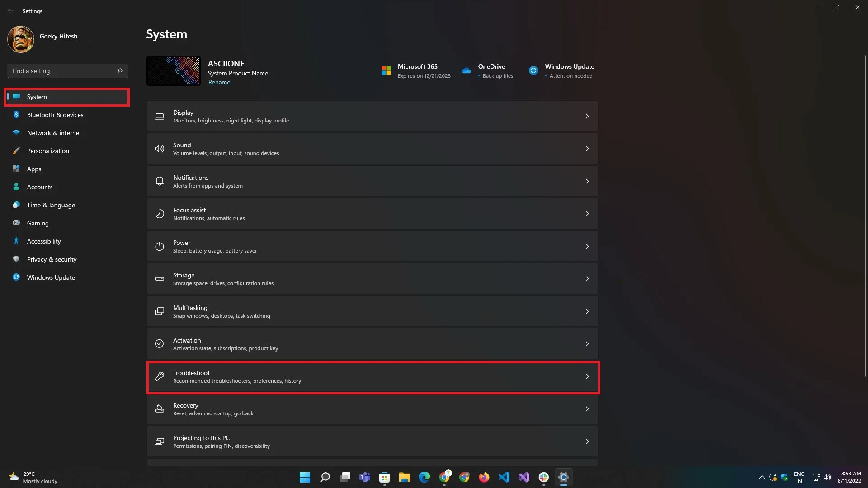
Task: Expand the Notifications row chevron
Action: pyautogui.click(x=587, y=181)
